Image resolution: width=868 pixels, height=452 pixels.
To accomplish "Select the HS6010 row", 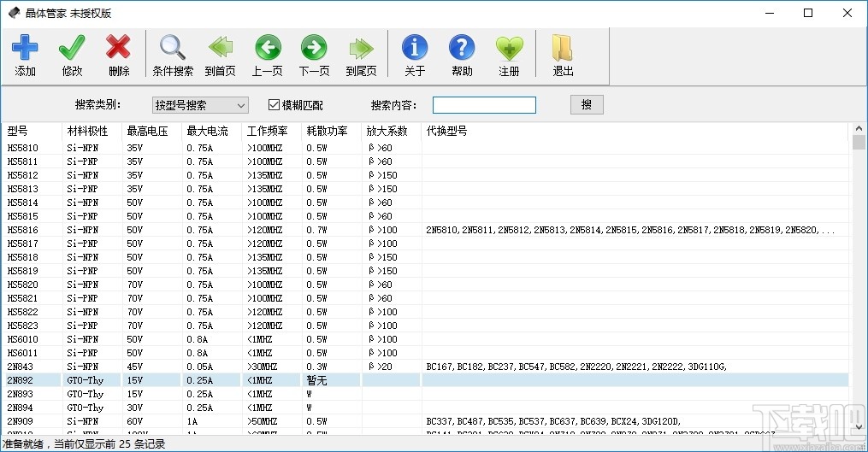I will coord(425,338).
